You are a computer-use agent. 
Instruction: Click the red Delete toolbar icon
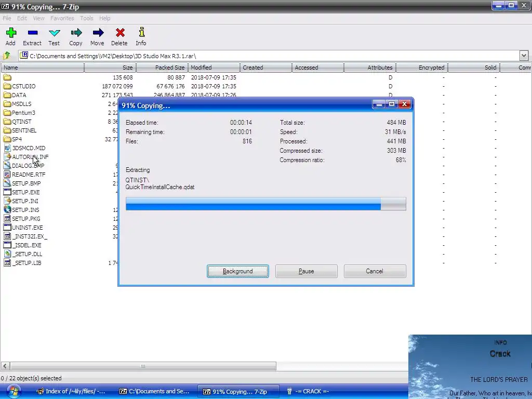[120, 33]
